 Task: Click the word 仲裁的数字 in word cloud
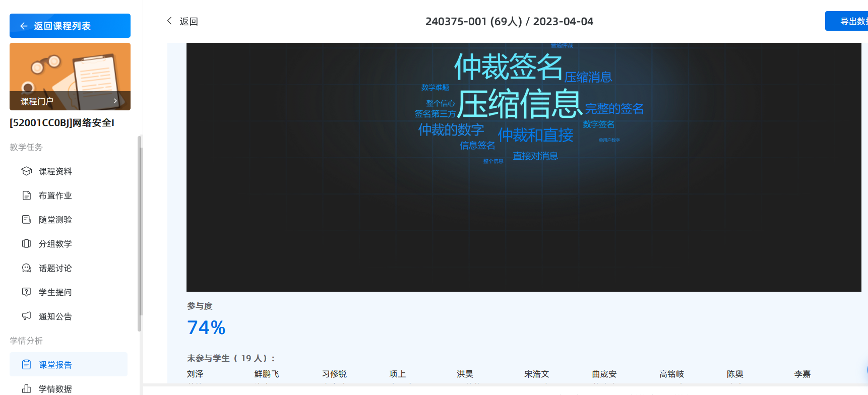click(451, 130)
